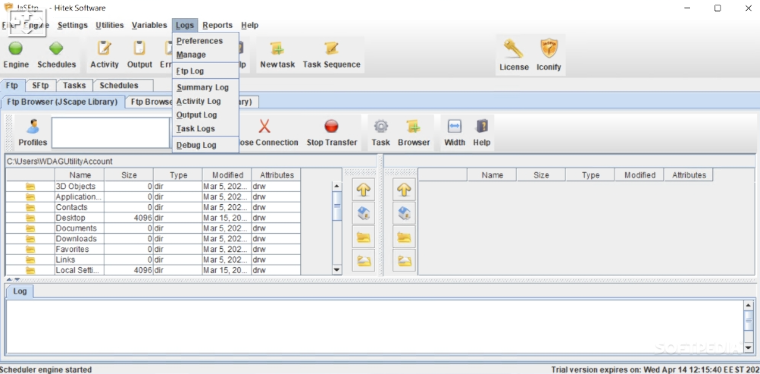This screenshot has width=760, height=374.
Task: Click the remote pane home directory icon
Action: click(404, 213)
